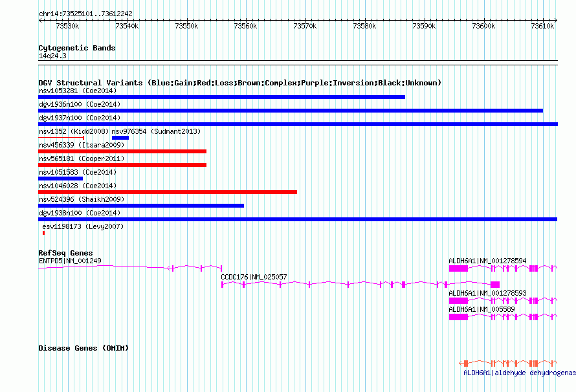This screenshot has width=576, height=392.
Task: Click the 73580k ruler tick label
Action: click(x=364, y=26)
